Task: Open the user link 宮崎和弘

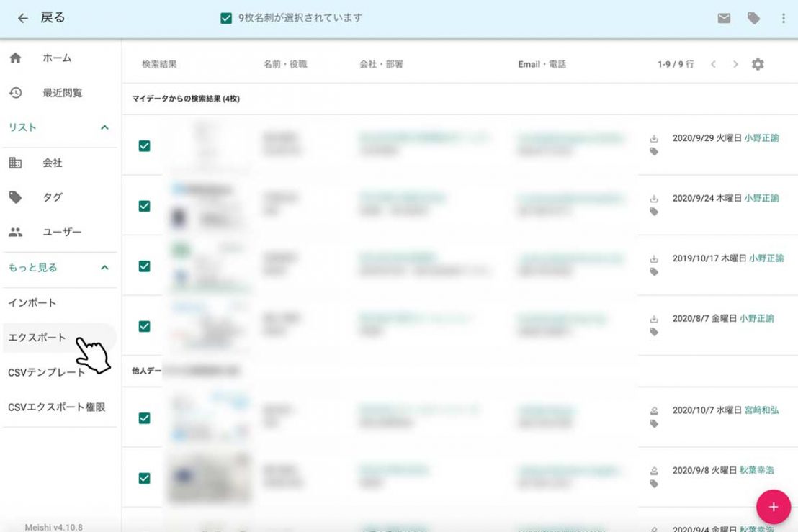Action: [761, 410]
